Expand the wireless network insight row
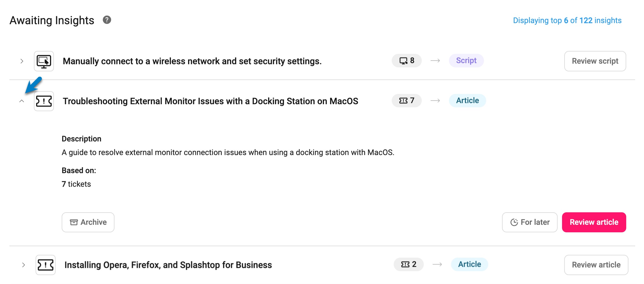Viewport: 644px width, 284px height. point(22,61)
